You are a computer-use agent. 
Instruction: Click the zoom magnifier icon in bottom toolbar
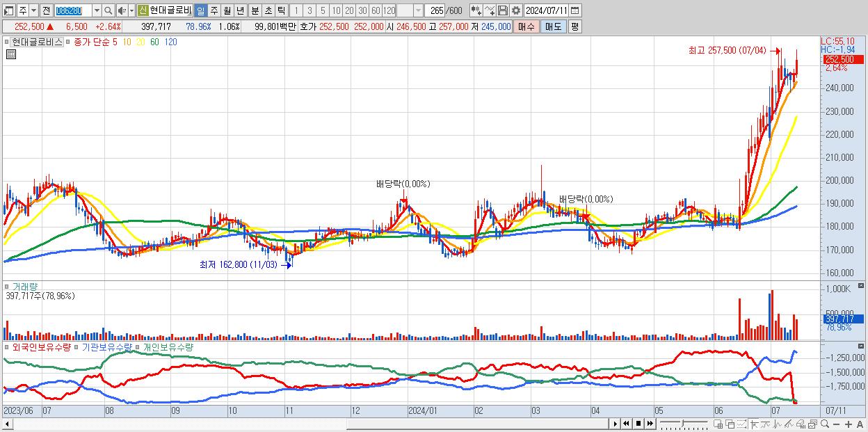pyautogui.click(x=824, y=424)
